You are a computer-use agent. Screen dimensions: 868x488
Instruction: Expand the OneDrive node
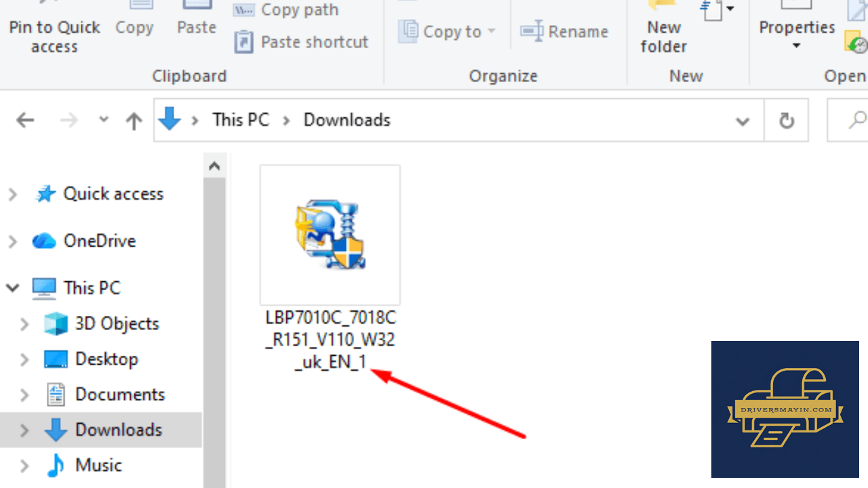(12, 241)
